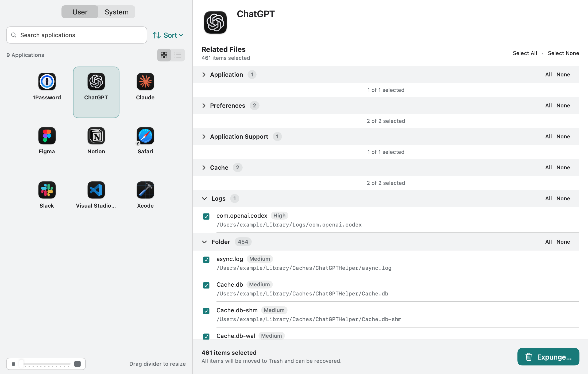Select None in Folder section
Viewport: 588px width, 374px height.
pos(563,242)
